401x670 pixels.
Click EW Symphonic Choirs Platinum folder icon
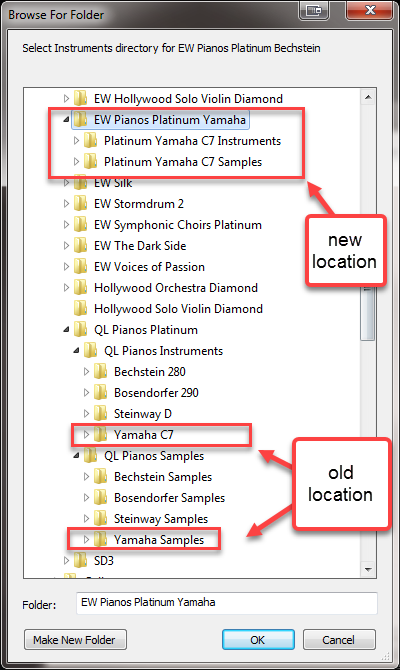tap(80, 224)
